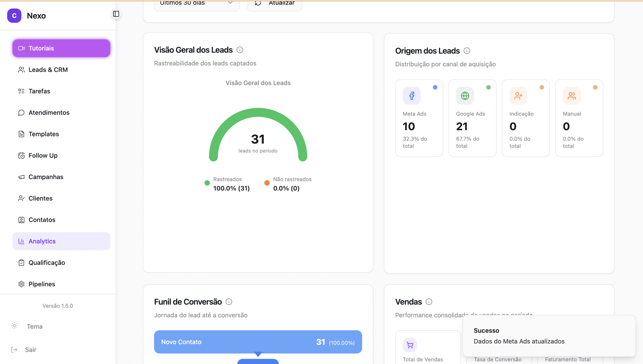Click the purple Nexo logo avatar
643x364 pixels.
pyautogui.click(x=14, y=16)
